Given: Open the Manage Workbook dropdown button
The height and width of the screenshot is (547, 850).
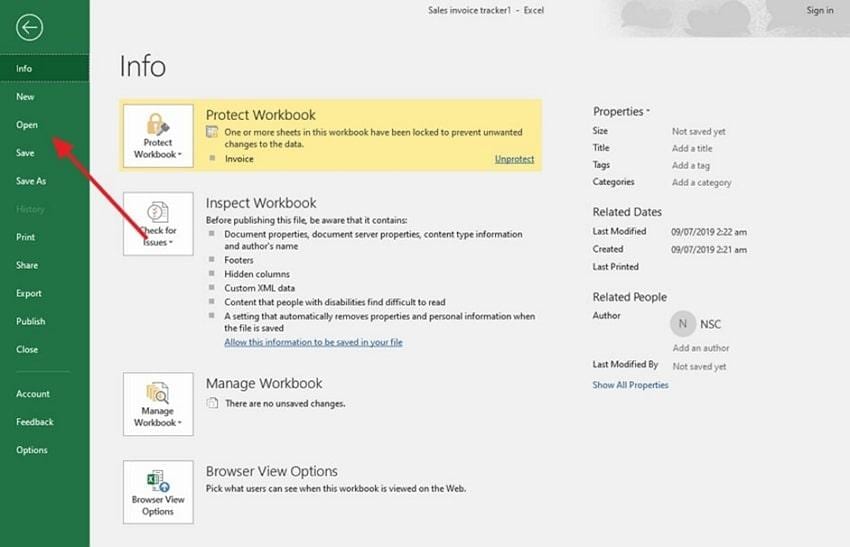Looking at the screenshot, I should tap(158, 404).
